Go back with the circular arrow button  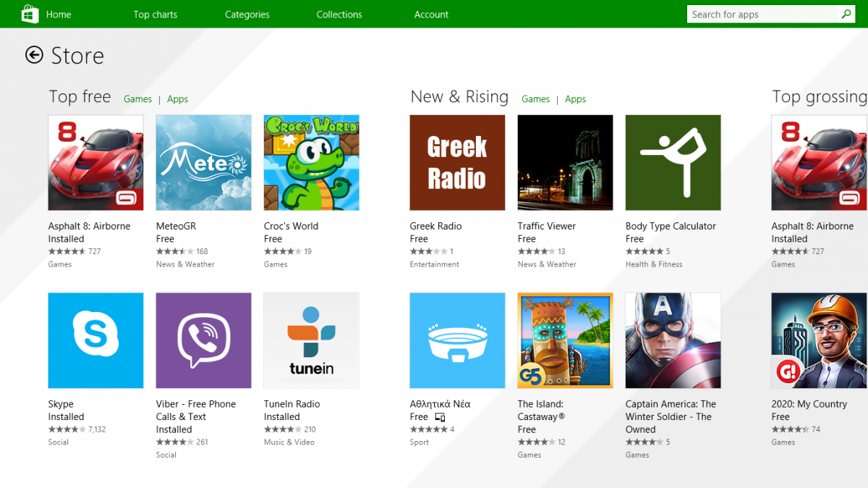click(x=34, y=55)
